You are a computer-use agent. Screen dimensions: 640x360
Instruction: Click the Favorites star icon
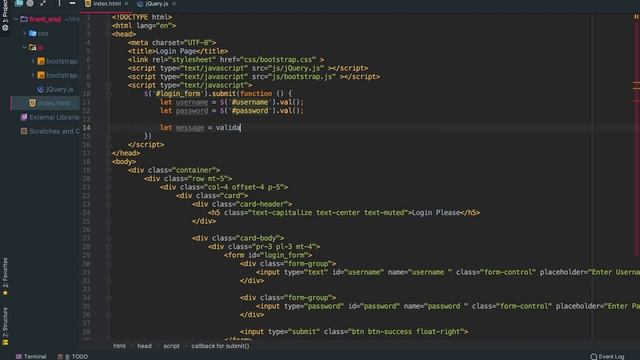(x=5, y=293)
